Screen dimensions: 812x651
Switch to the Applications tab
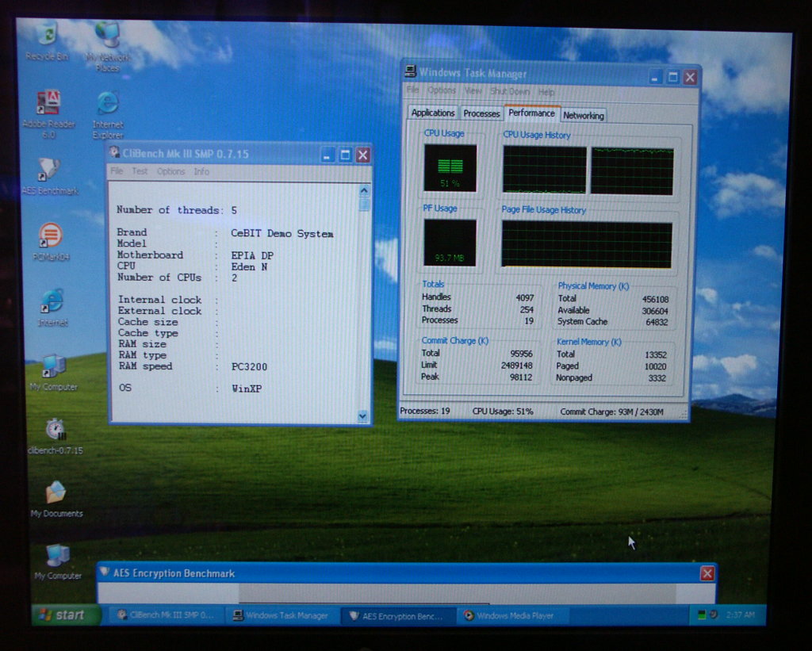pos(433,113)
